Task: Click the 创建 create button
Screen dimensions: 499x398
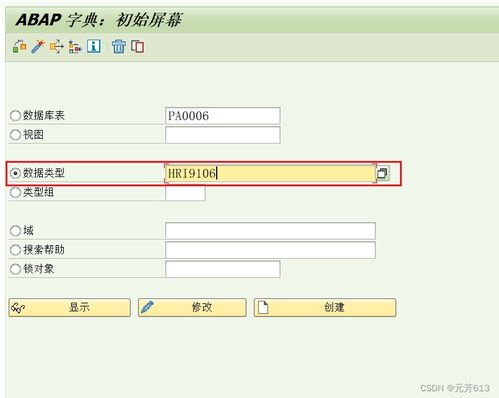Action: (x=325, y=307)
